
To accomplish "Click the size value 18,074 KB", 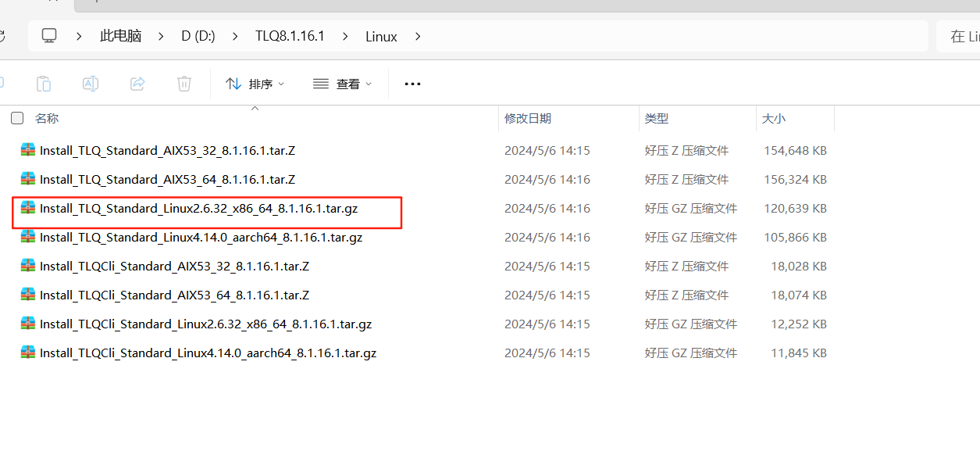I will 799,295.
